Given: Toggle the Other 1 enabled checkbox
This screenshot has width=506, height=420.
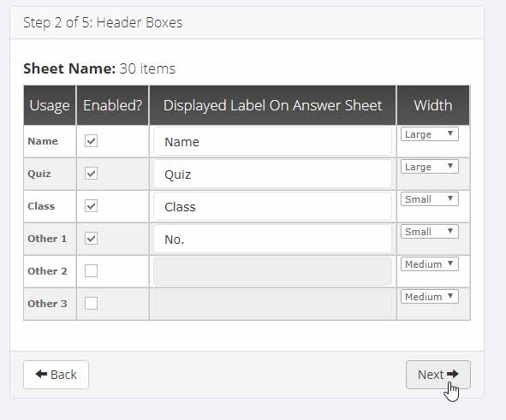Looking at the screenshot, I should 91,239.
